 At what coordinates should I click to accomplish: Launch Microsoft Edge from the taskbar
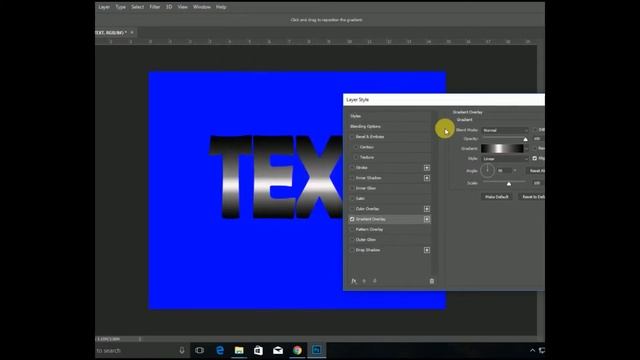(220, 350)
